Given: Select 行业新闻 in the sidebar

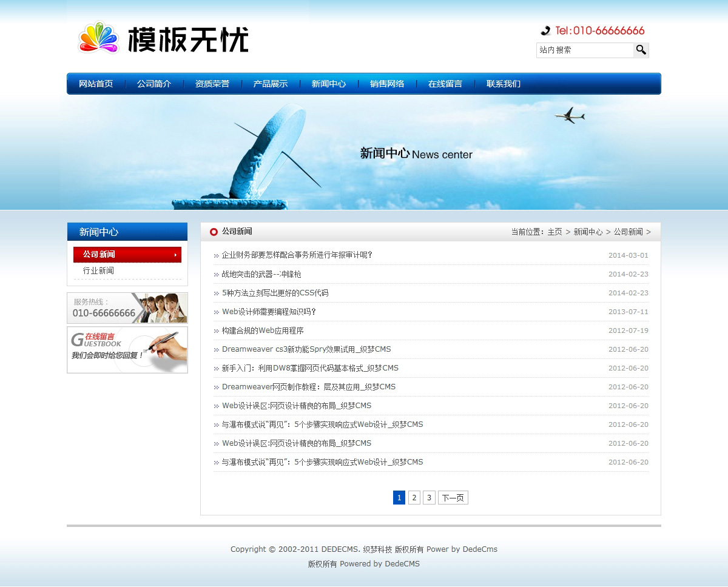Looking at the screenshot, I should [x=98, y=270].
